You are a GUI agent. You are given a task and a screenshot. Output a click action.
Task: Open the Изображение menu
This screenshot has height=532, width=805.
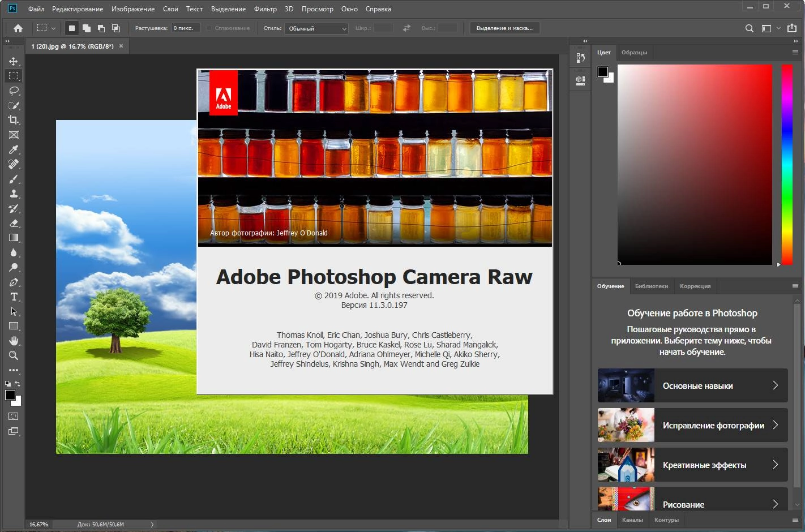pos(133,9)
